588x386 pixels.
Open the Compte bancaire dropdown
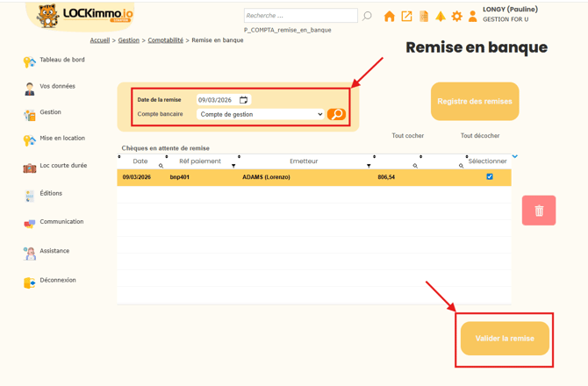tap(261, 114)
